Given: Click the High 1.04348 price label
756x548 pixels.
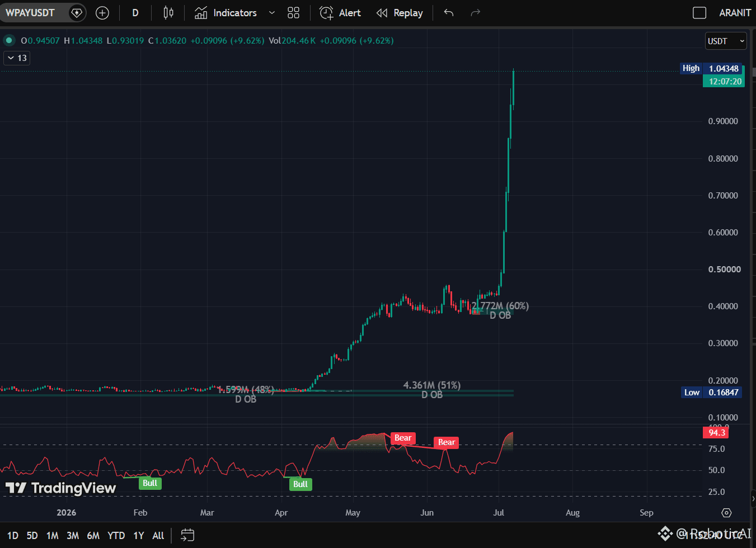Looking at the screenshot, I should pos(711,68).
